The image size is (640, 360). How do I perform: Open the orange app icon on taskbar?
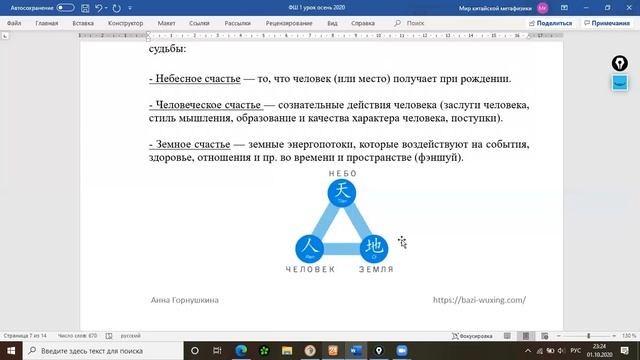tap(333, 351)
